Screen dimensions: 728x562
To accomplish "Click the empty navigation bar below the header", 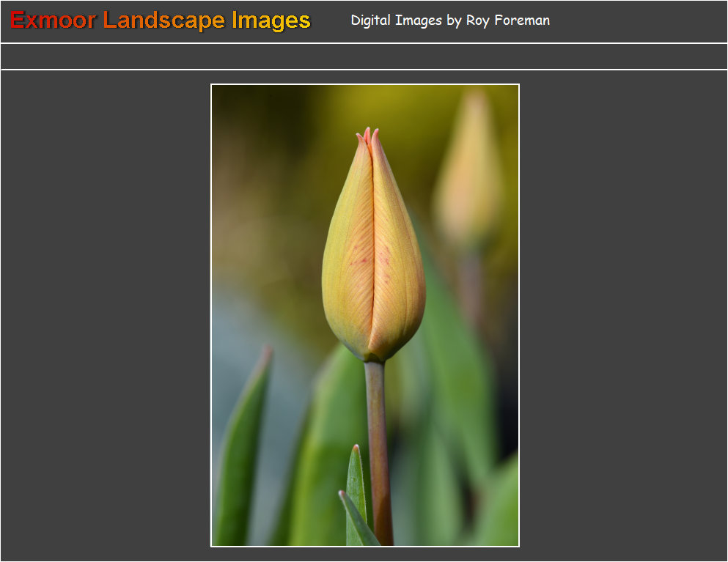I will (x=364, y=56).
